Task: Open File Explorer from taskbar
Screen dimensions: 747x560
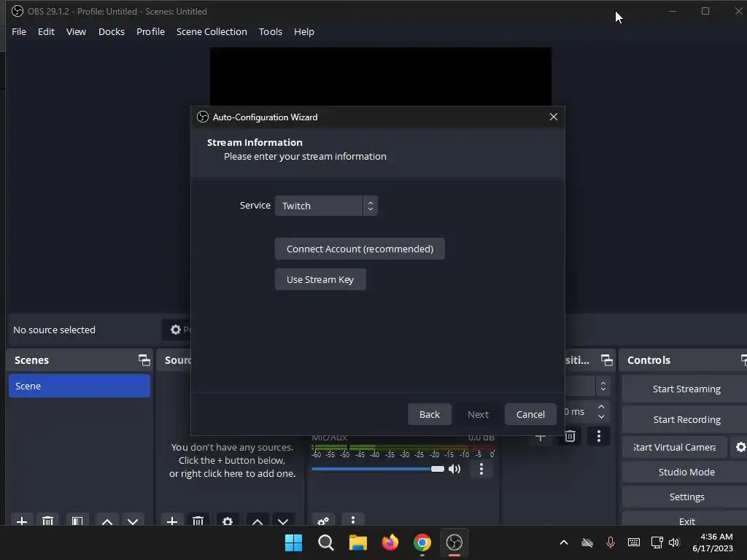Action: click(x=357, y=542)
